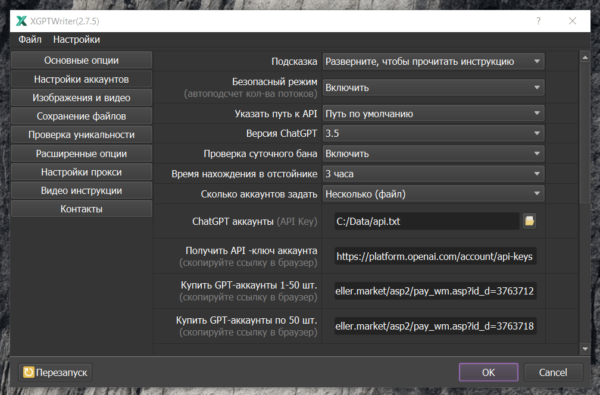600x395 pixels.
Task: Open the Время нахождения в отстойнике dropdown
Action: tap(434, 174)
